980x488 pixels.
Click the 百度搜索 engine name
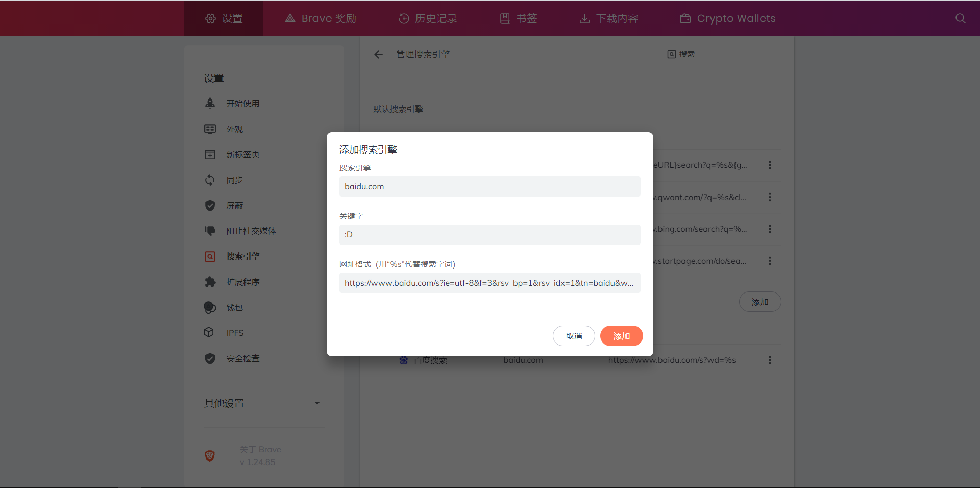[x=430, y=360]
